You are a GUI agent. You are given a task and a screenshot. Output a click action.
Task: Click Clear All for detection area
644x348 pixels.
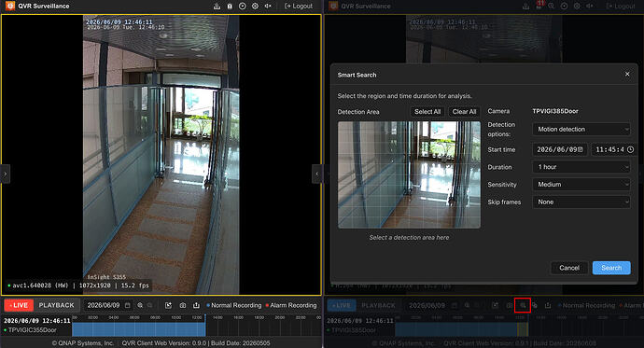[x=464, y=112]
